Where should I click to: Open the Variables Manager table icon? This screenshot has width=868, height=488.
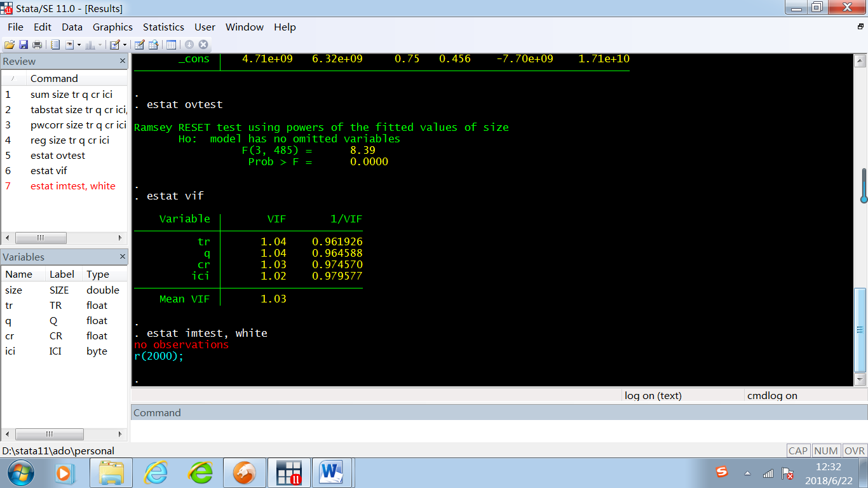(x=171, y=44)
